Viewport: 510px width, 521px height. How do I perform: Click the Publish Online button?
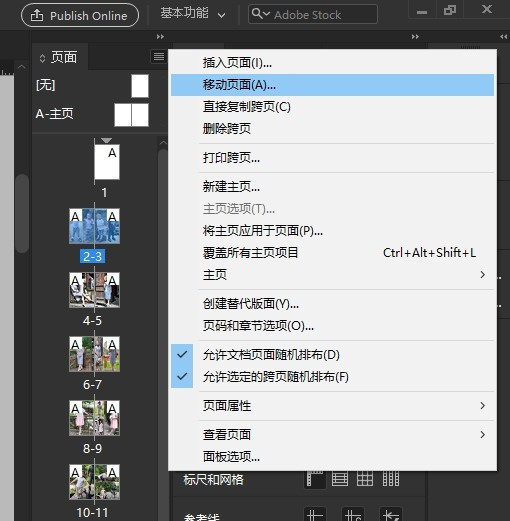click(x=80, y=15)
